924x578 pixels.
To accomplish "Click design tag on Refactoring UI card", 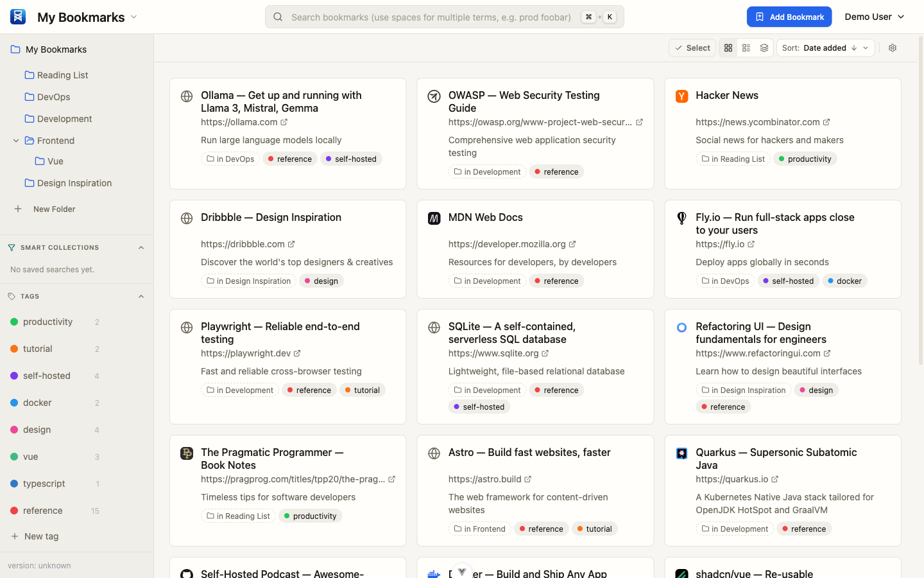I will point(816,390).
